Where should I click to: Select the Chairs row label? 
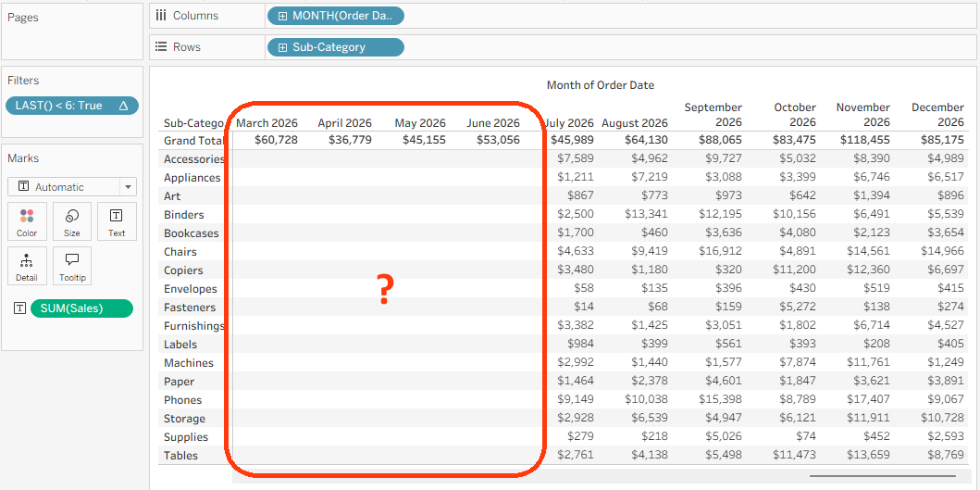click(180, 252)
